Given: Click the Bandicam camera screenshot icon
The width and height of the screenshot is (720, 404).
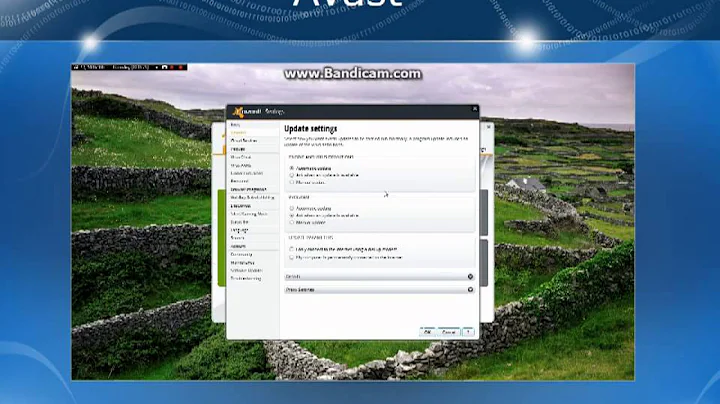Looking at the screenshot, I should point(164,67).
